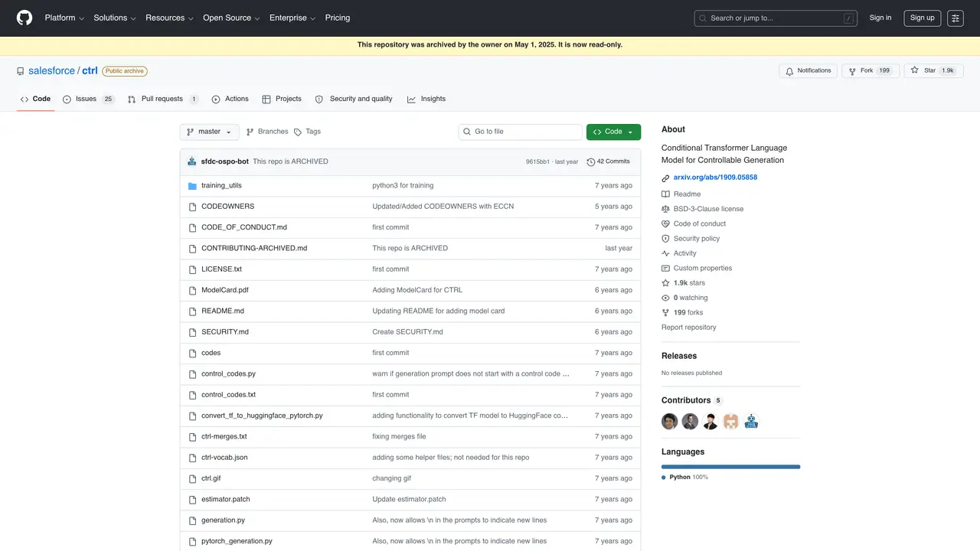Open commit hash 9615bb1
Viewport: 980px width, 551px height.
pyautogui.click(x=537, y=162)
